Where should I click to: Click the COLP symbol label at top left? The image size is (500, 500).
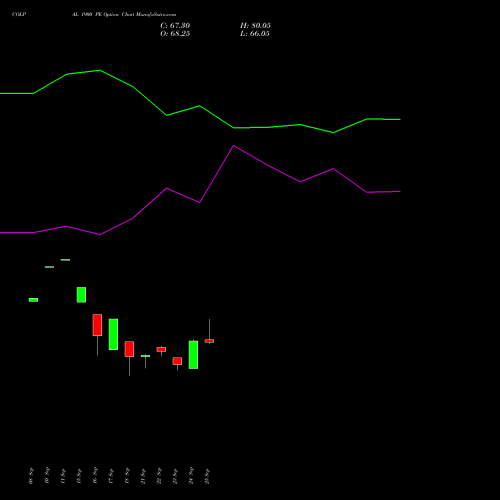click(x=19, y=14)
